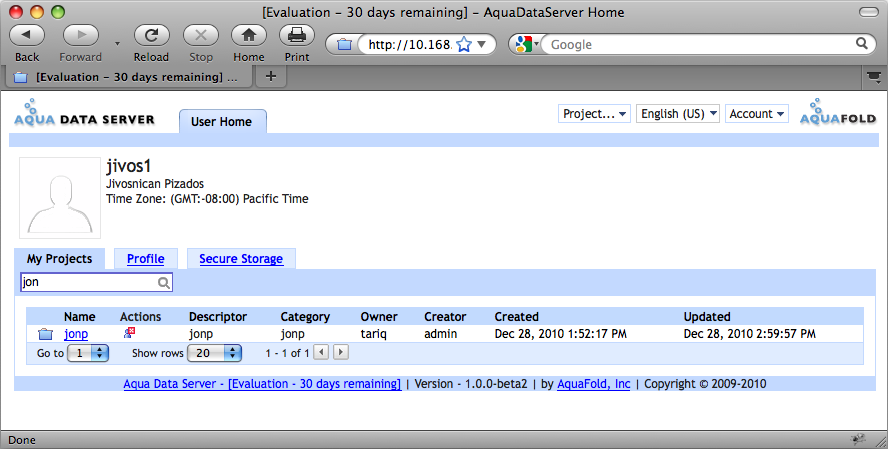Go to browser Home page

[x=249, y=36]
